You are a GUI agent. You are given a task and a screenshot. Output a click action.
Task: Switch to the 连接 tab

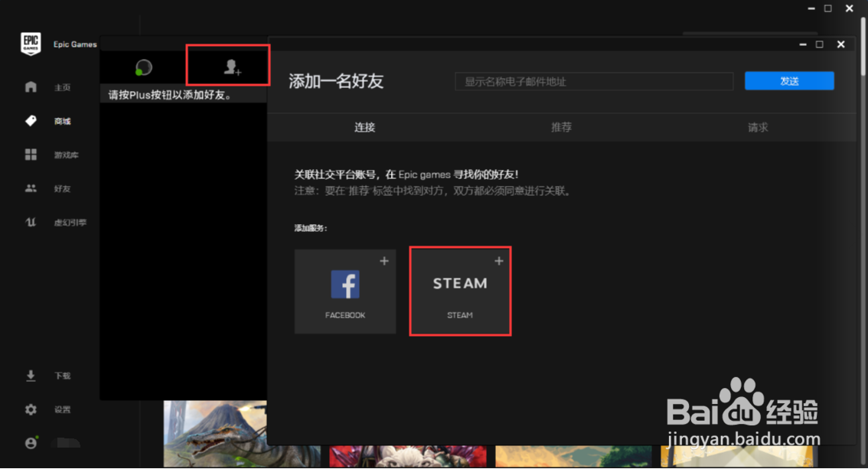tap(365, 127)
